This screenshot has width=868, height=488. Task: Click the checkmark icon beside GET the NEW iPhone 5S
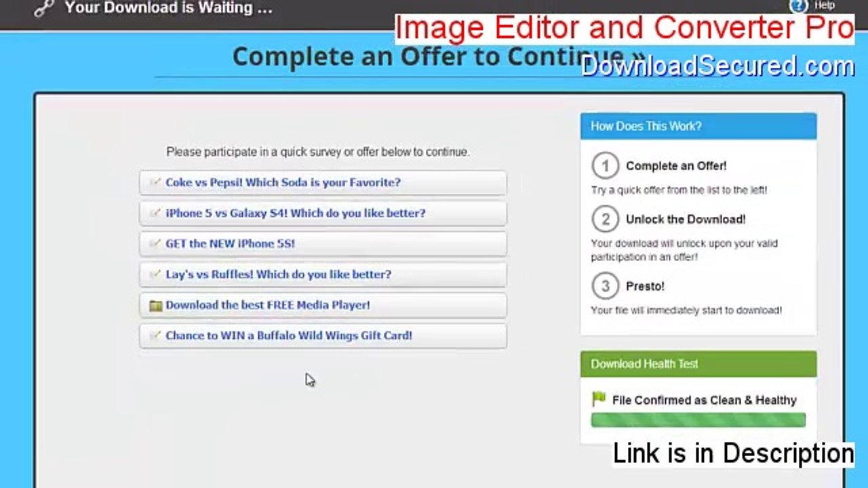point(155,243)
